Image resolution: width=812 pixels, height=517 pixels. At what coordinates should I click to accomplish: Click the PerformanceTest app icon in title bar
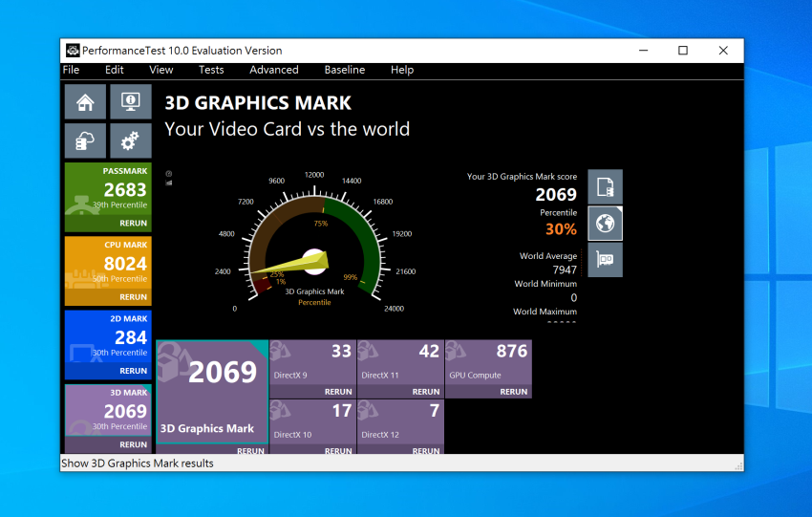(x=73, y=51)
